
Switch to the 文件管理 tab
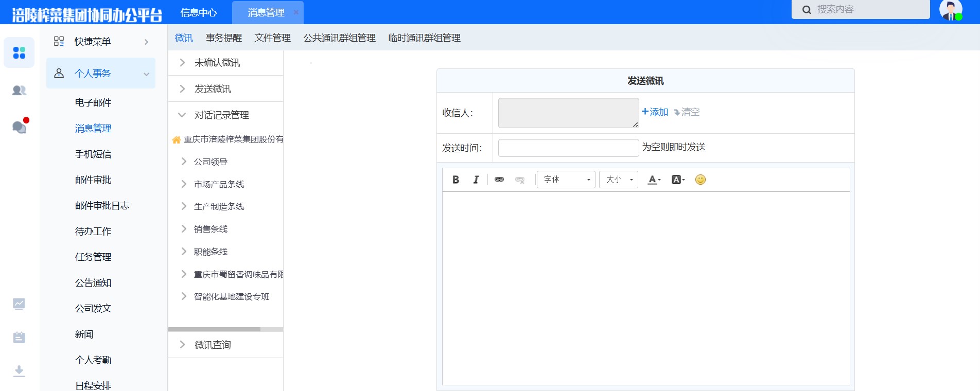273,38
